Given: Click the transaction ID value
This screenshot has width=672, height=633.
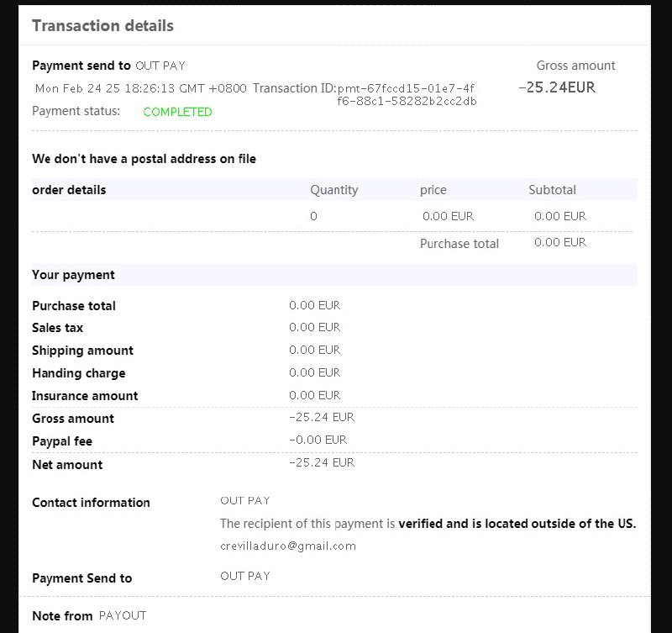Looking at the screenshot, I should click(407, 95).
